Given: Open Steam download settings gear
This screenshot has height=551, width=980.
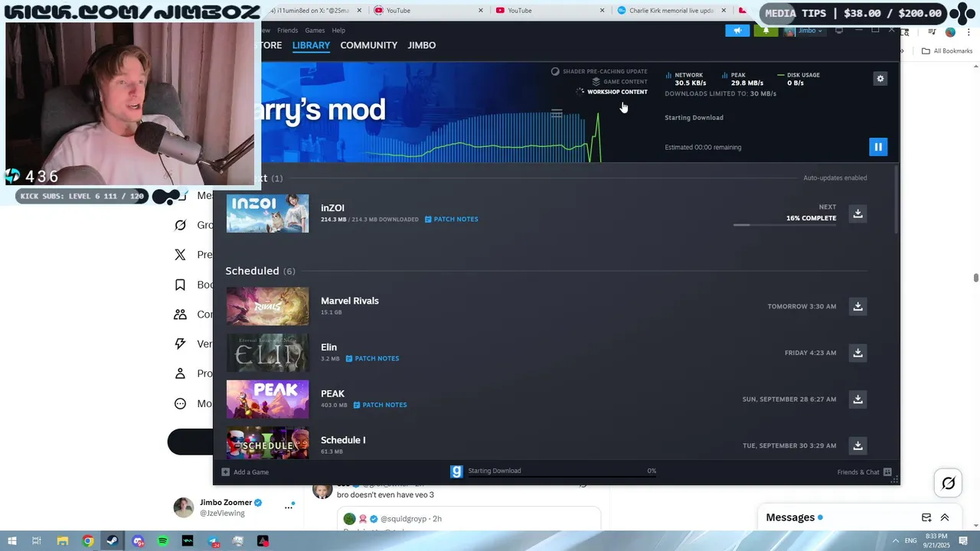Looking at the screenshot, I should pyautogui.click(x=880, y=79).
